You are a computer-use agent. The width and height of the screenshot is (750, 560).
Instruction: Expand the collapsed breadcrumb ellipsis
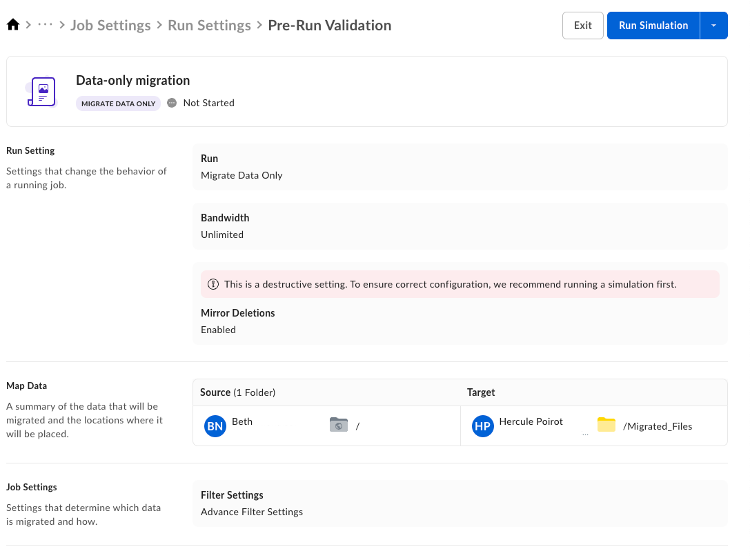(46, 26)
